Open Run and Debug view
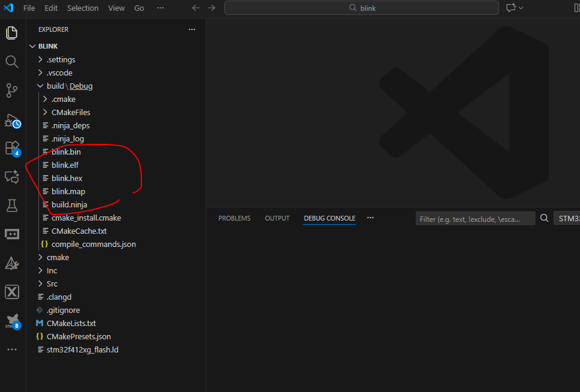 click(x=12, y=120)
